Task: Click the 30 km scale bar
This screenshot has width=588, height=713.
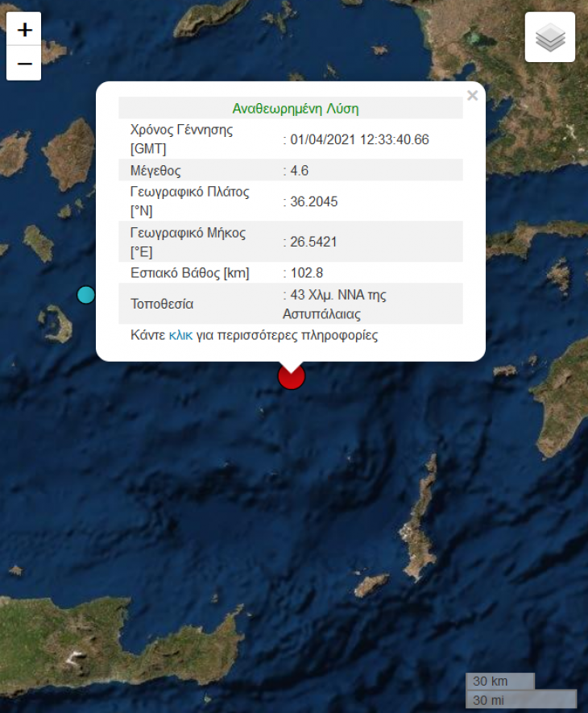Action: click(x=499, y=681)
